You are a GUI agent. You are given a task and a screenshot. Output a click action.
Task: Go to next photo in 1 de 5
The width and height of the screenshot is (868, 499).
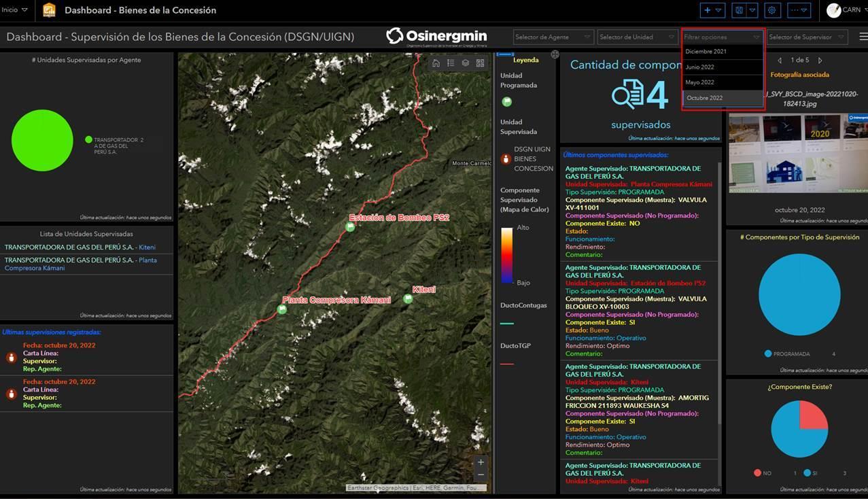click(820, 61)
